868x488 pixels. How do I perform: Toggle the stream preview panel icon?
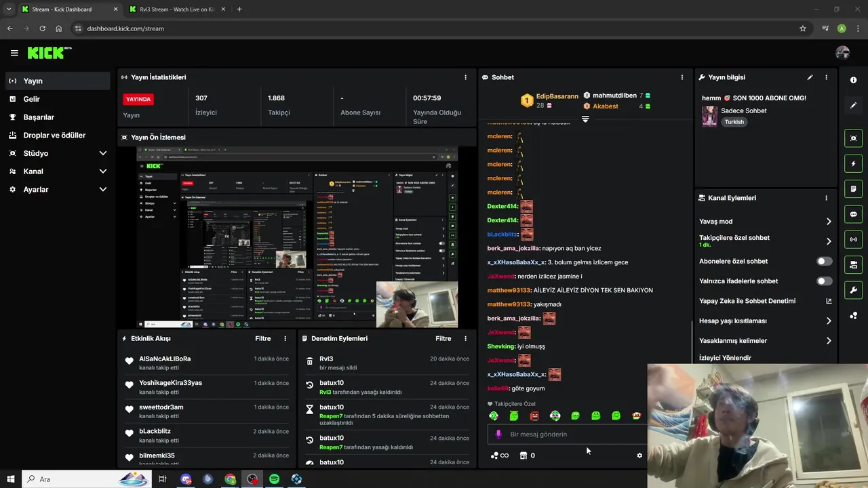tap(853, 138)
